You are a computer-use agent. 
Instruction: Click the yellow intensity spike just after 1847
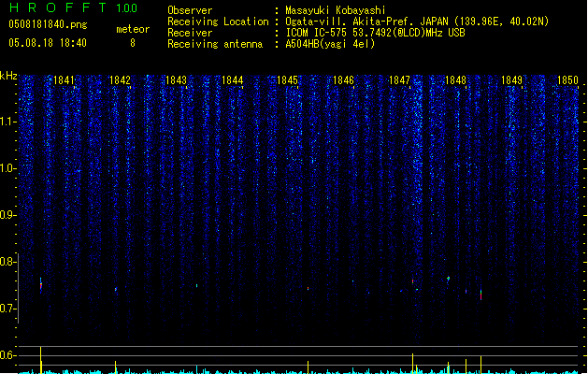[x=413, y=363]
